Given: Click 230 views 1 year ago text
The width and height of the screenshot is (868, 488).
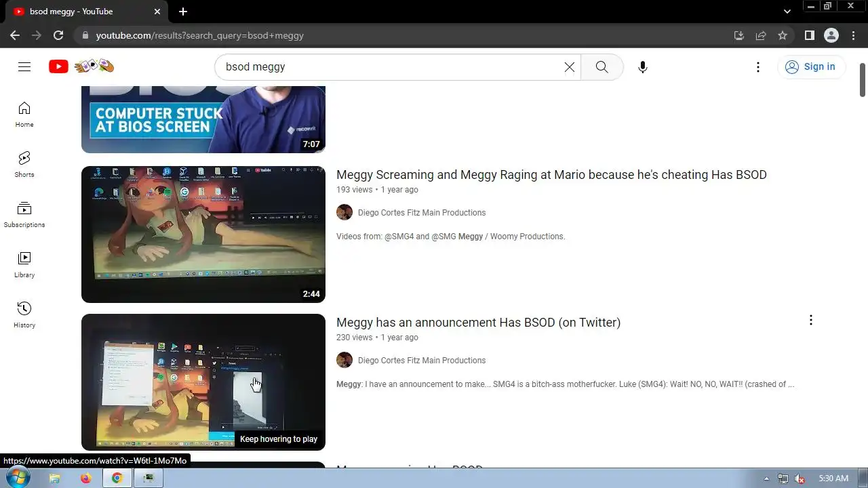Looking at the screenshot, I should pyautogui.click(x=377, y=338).
